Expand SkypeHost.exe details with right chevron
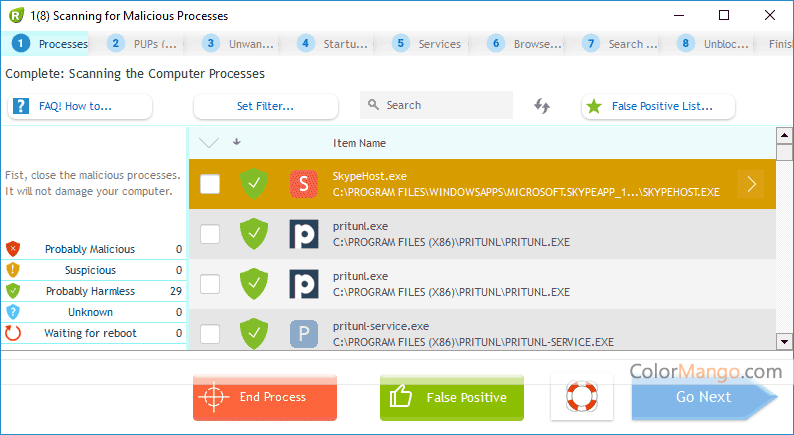Image resolution: width=794 pixels, height=435 pixels. coord(752,184)
